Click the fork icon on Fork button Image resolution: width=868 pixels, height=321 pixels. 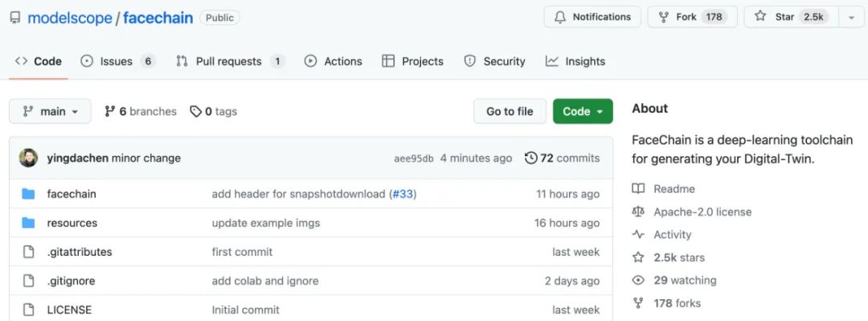coord(664,17)
